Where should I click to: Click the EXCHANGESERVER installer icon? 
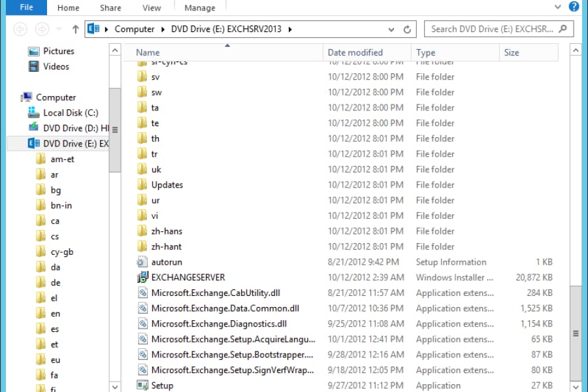[142, 277]
